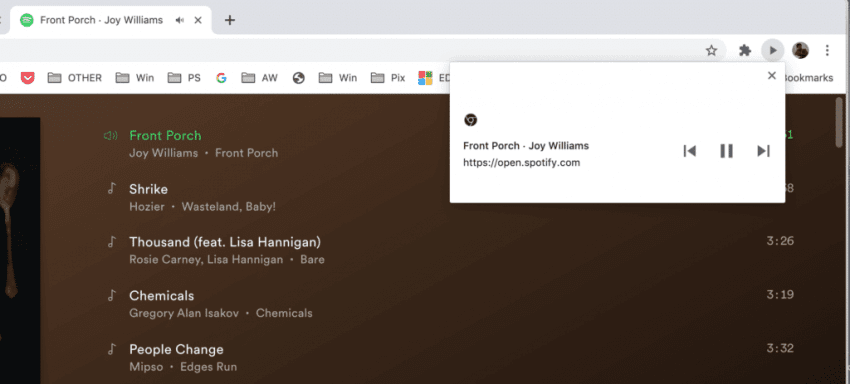Pause playback in the media control popup
Screen dimensions: 850x384
point(726,151)
